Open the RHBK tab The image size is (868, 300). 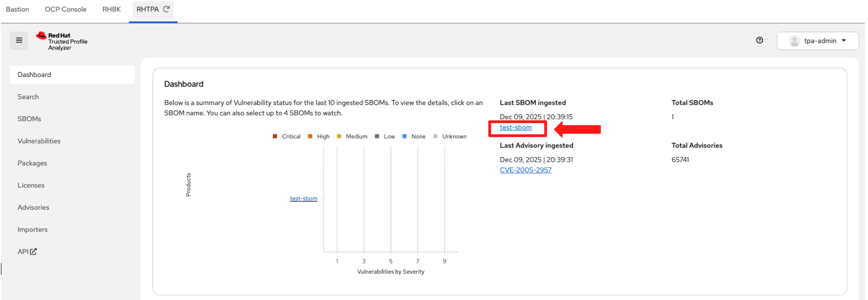click(x=111, y=9)
